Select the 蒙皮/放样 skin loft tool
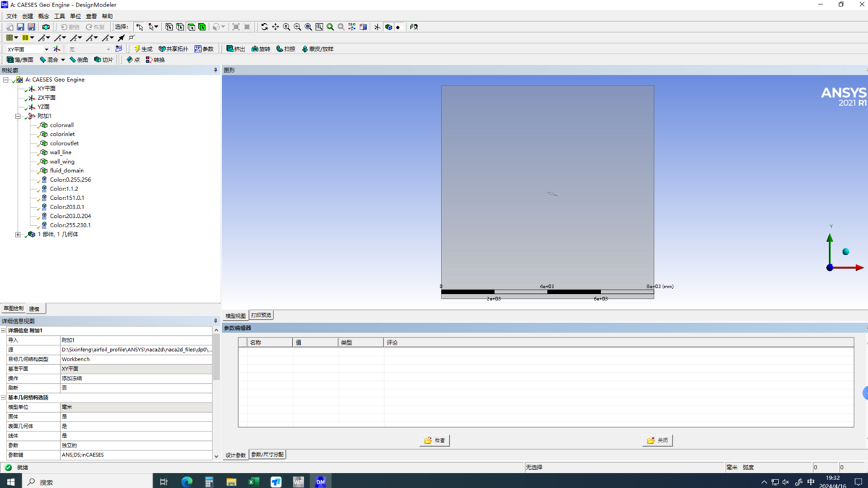The width and height of the screenshot is (868, 488). (318, 49)
